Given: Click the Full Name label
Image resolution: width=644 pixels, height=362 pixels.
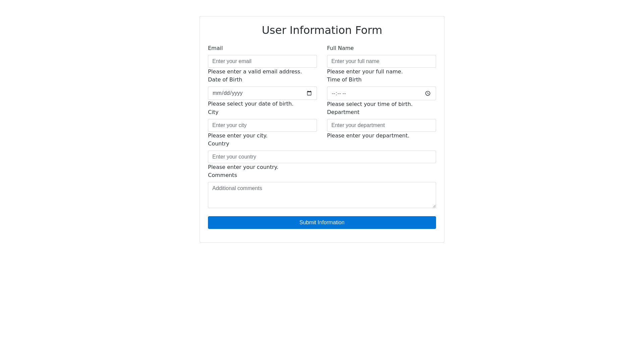Looking at the screenshot, I should [340, 48].
